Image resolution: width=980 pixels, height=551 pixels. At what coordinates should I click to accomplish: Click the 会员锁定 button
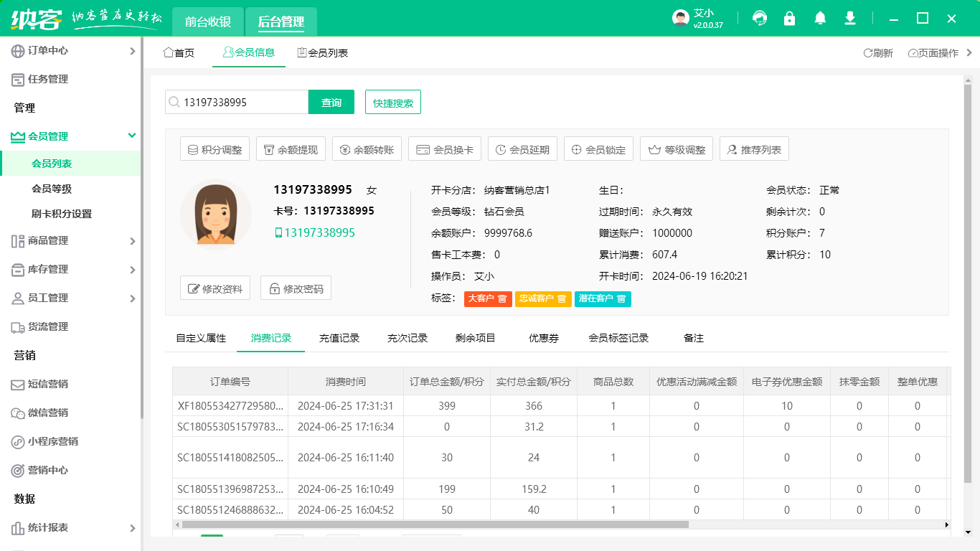coord(598,150)
